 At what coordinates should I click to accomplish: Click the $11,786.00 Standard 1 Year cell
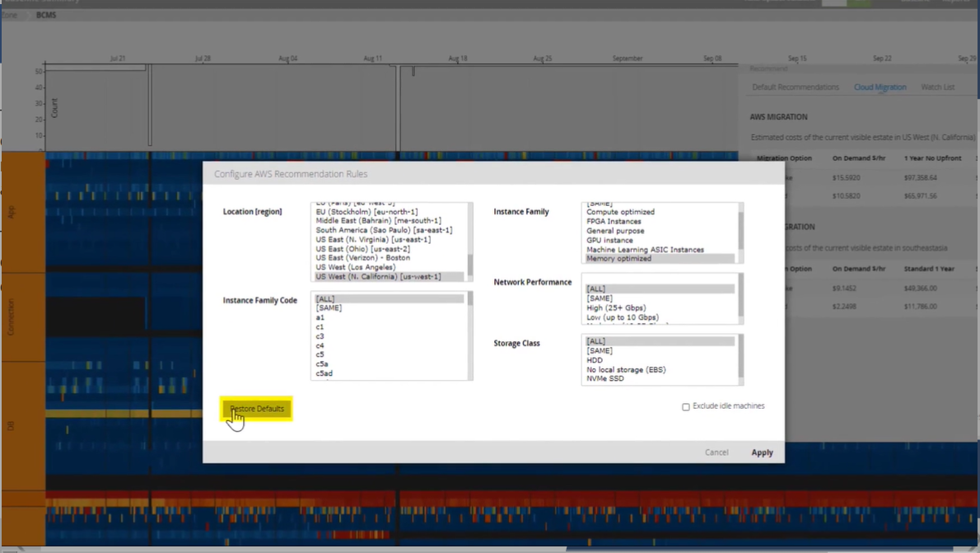[920, 307]
